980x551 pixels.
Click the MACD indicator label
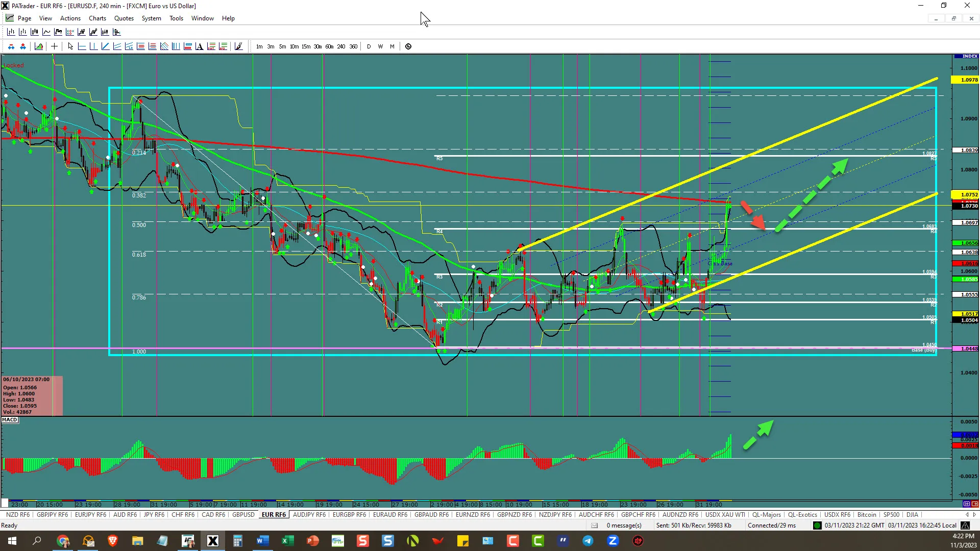[10, 420]
